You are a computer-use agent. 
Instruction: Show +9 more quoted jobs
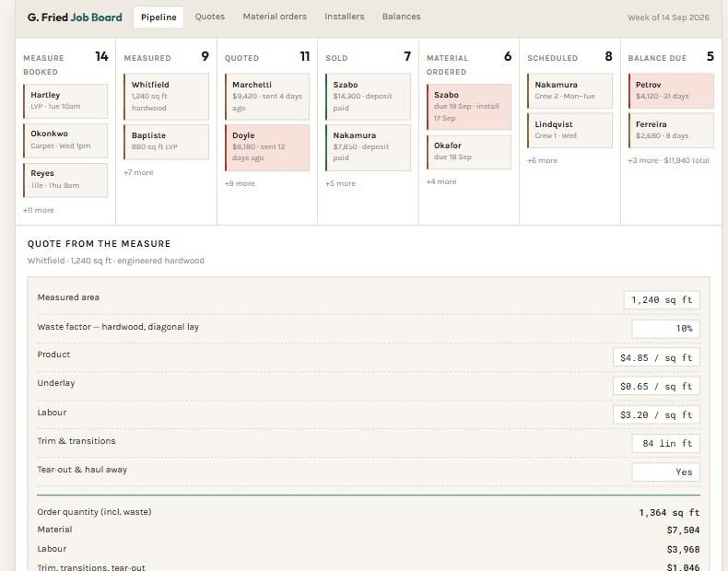pos(240,183)
